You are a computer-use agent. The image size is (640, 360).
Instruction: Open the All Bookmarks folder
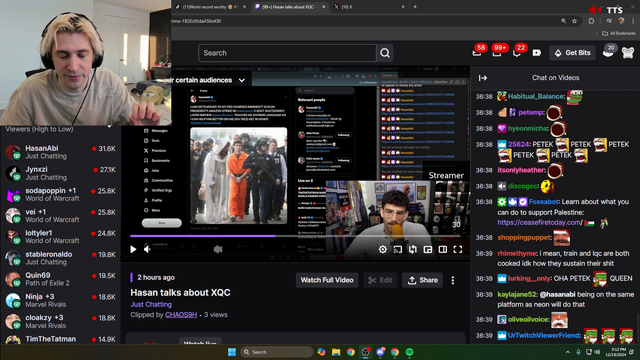point(619,33)
